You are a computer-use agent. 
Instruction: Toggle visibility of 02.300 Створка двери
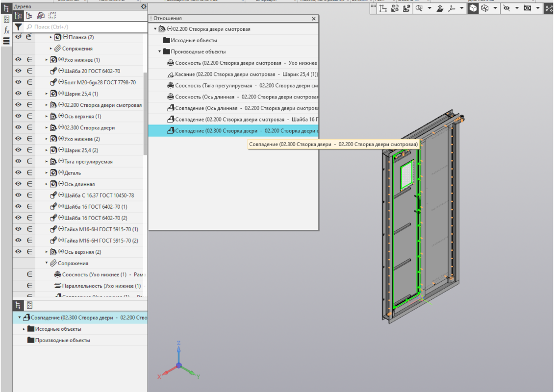[x=18, y=127]
